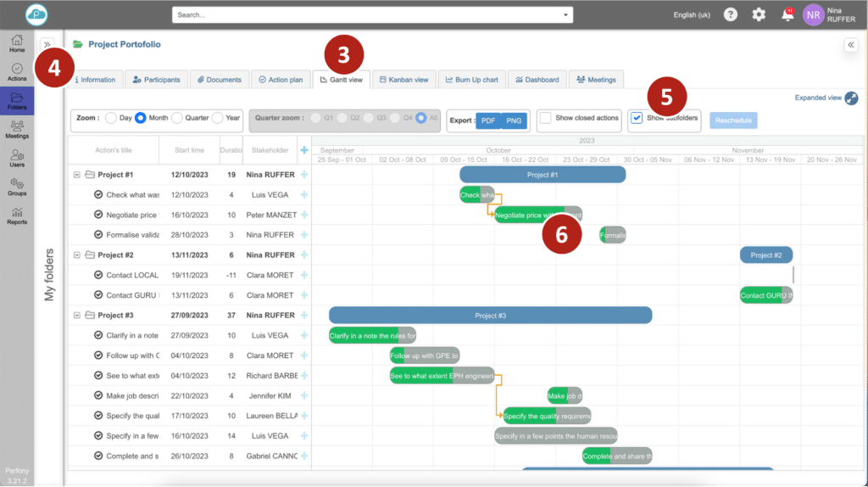868x487 pixels.
Task: Click the notification bell icon
Action: coord(787,14)
